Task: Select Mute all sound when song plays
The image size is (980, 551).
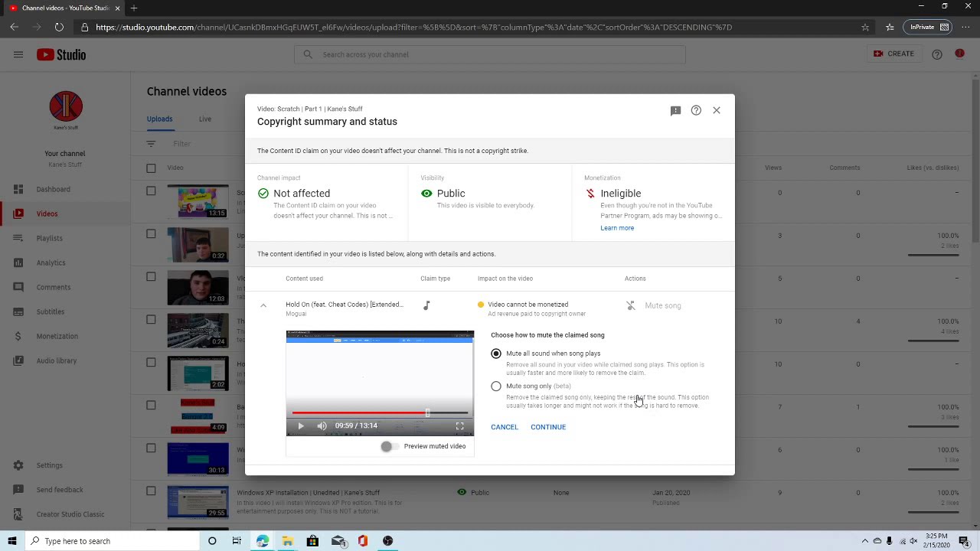Action: point(496,354)
